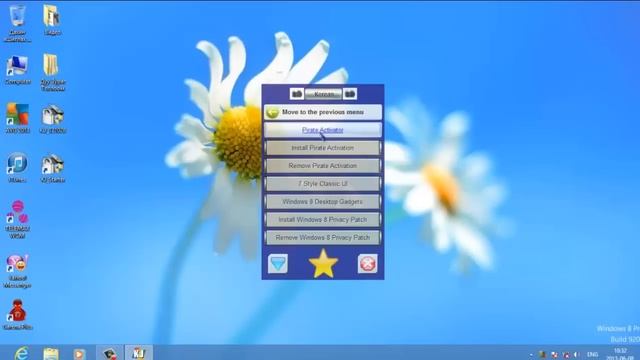Open the taskbar clock and date
The image size is (640, 360).
pyautogui.click(x=620, y=354)
